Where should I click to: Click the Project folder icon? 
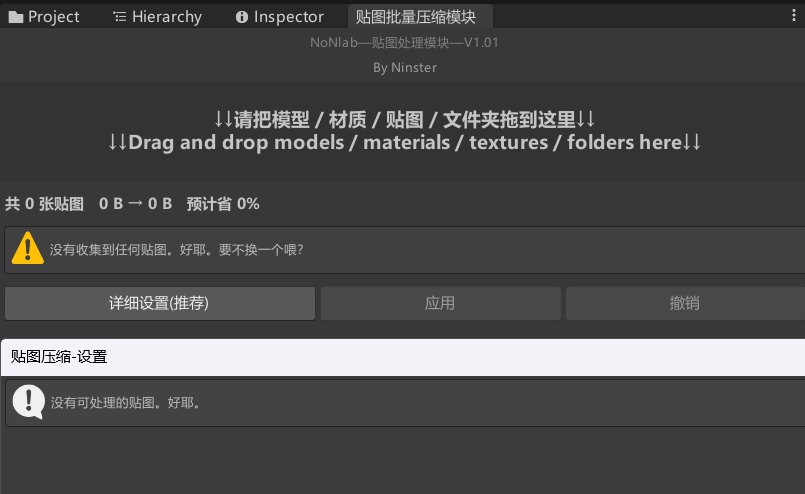pyautogui.click(x=16, y=17)
